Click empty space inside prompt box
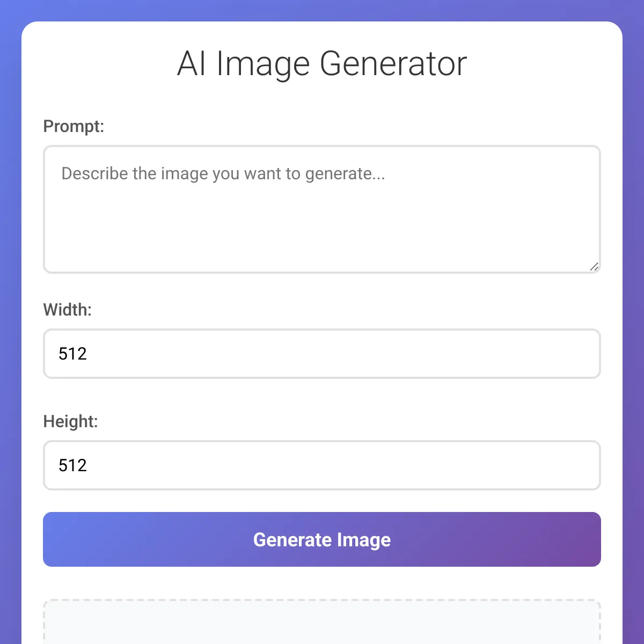The width and height of the screenshot is (644, 644). [x=322, y=231]
